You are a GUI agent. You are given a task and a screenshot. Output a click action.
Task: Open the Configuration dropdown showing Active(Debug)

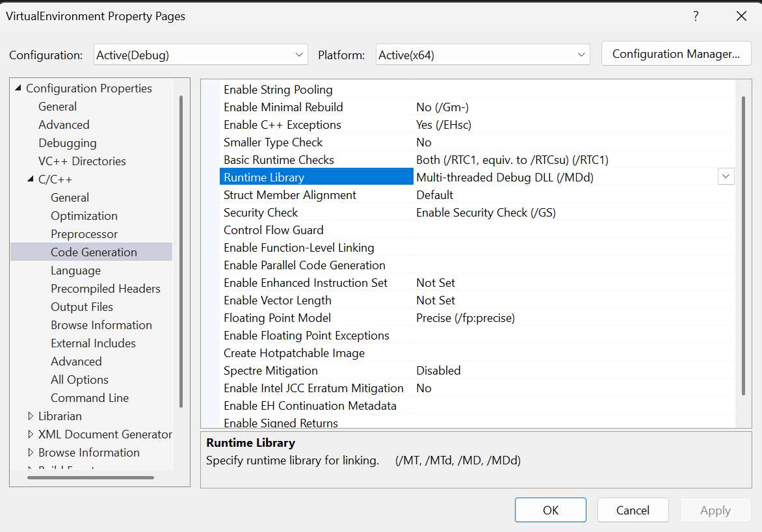coord(201,55)
